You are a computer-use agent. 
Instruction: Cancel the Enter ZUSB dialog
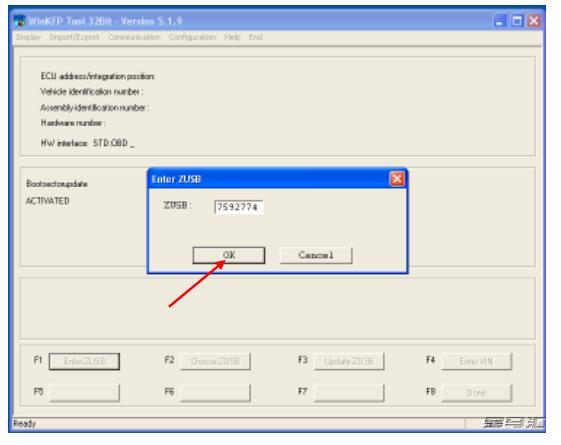coord(316,255)
